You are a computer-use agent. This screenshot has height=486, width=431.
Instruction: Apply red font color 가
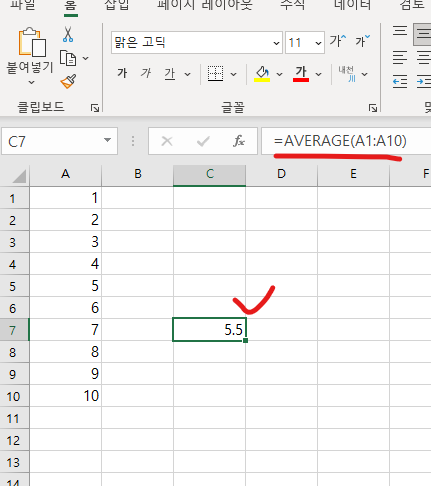301,73
